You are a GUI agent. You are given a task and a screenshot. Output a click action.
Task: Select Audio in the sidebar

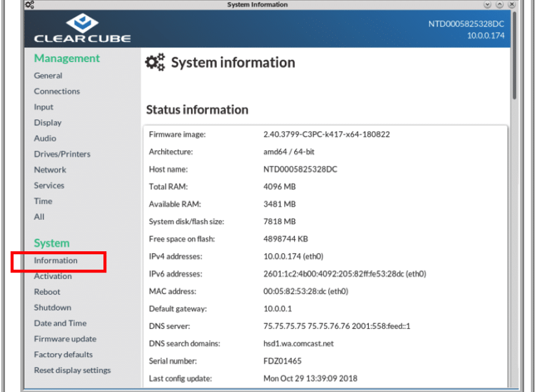45,138
